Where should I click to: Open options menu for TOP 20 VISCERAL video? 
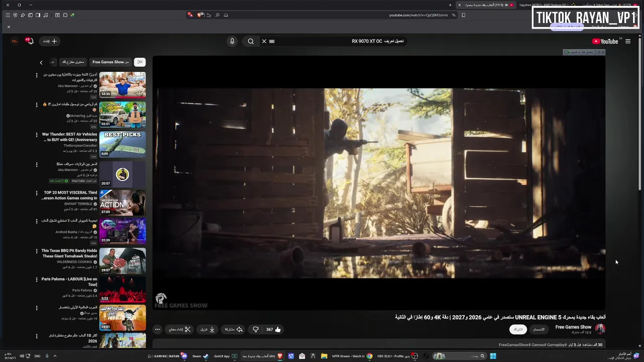(36, 193)
